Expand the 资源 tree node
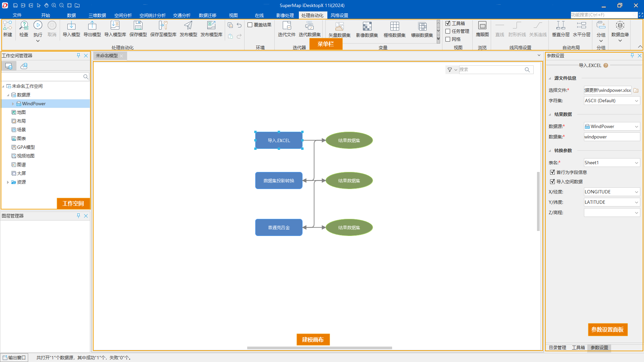The width and height of the screenshot is (644, 362). click(x=8, y=182)
